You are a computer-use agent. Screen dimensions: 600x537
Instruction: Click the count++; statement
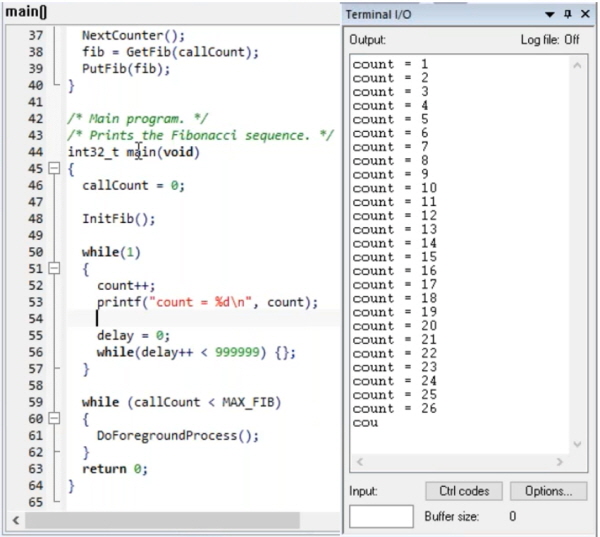pos(126,286)
